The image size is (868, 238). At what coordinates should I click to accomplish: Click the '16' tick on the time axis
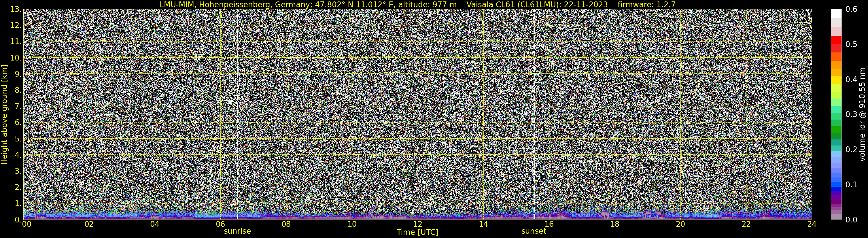point(549,224)
